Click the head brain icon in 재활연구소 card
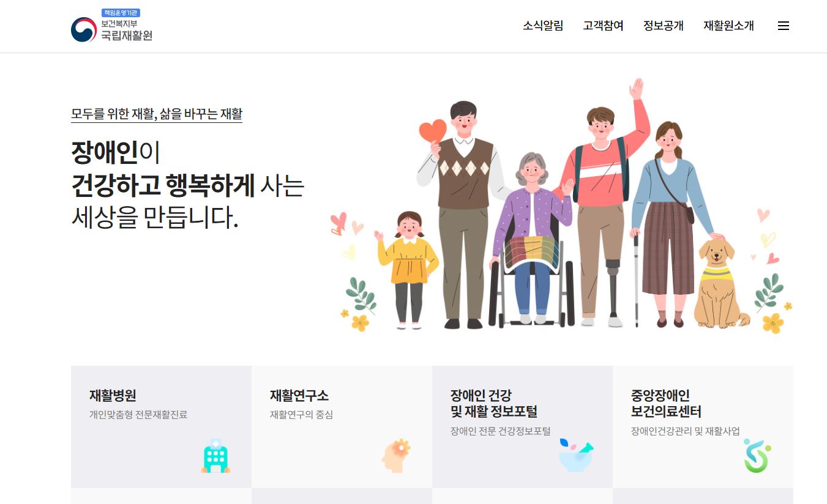This screenshot has height=504, width=827. 396,455
